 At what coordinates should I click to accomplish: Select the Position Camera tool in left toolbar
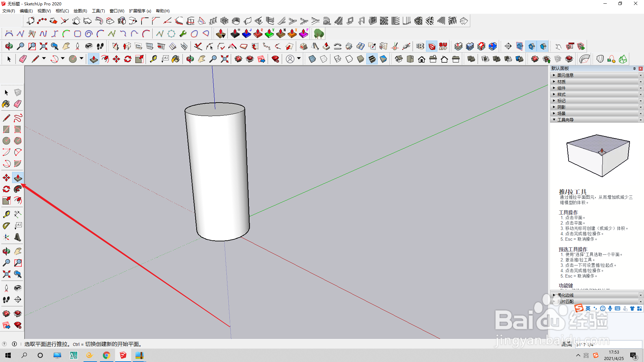tap(6, 288)
